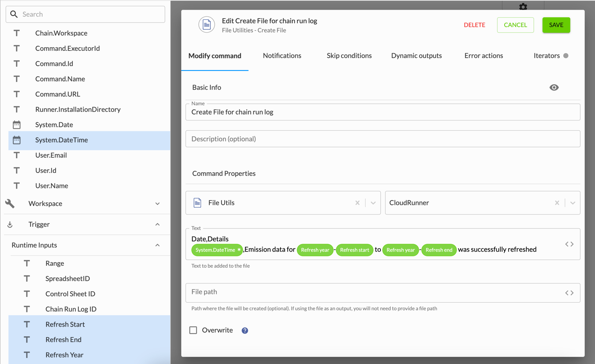Click the text-type icon beside Command.Id
Viewport: 595px width, 364px height.
tap(17, 63)
